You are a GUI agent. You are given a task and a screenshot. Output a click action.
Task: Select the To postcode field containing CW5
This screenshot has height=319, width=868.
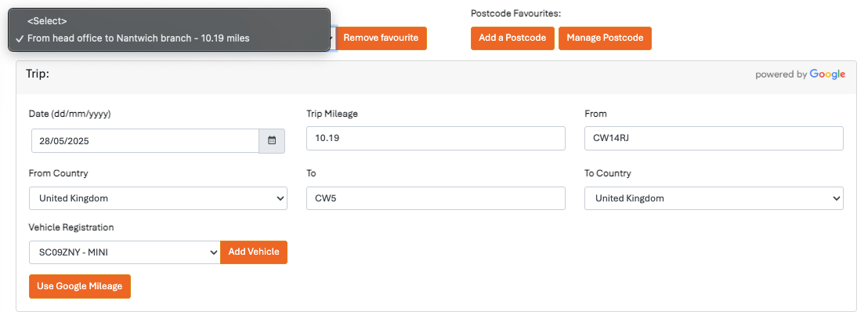[435, 198]
